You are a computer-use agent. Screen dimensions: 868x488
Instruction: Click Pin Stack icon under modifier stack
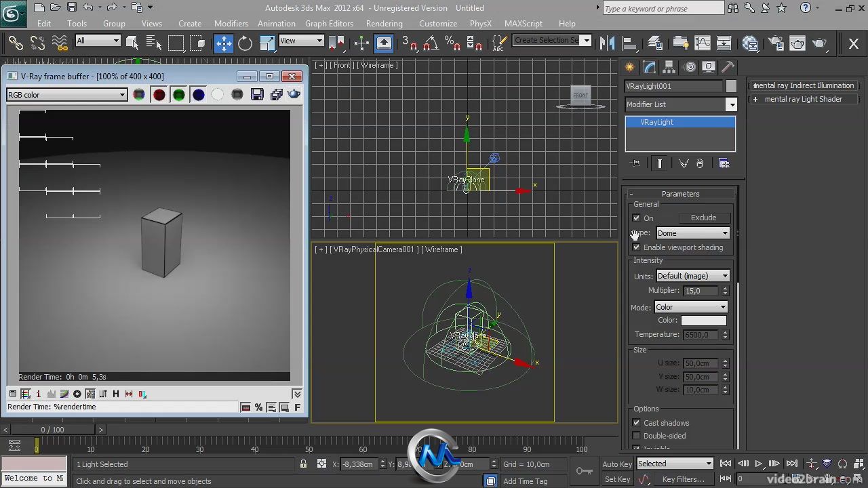(635, 163)
